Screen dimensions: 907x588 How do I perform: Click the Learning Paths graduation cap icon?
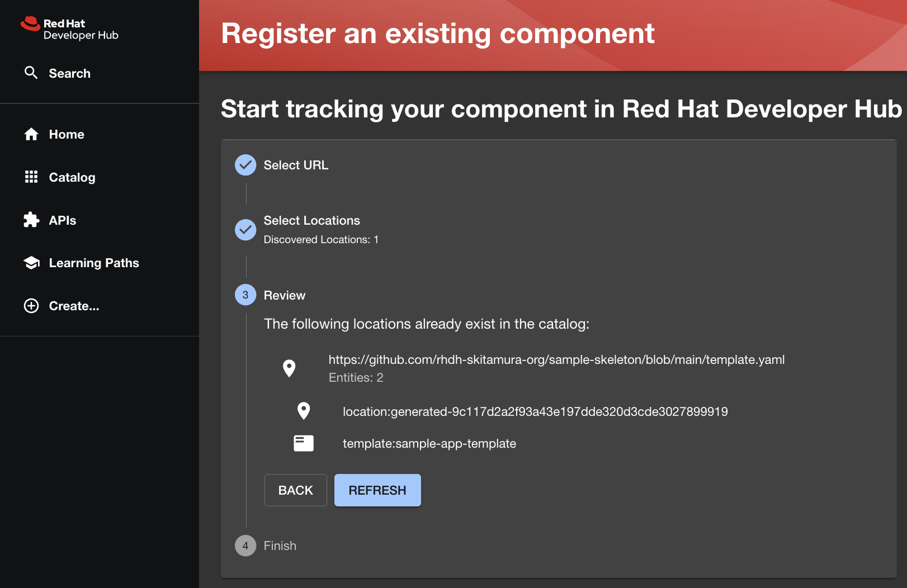click(x=31, y=263)
